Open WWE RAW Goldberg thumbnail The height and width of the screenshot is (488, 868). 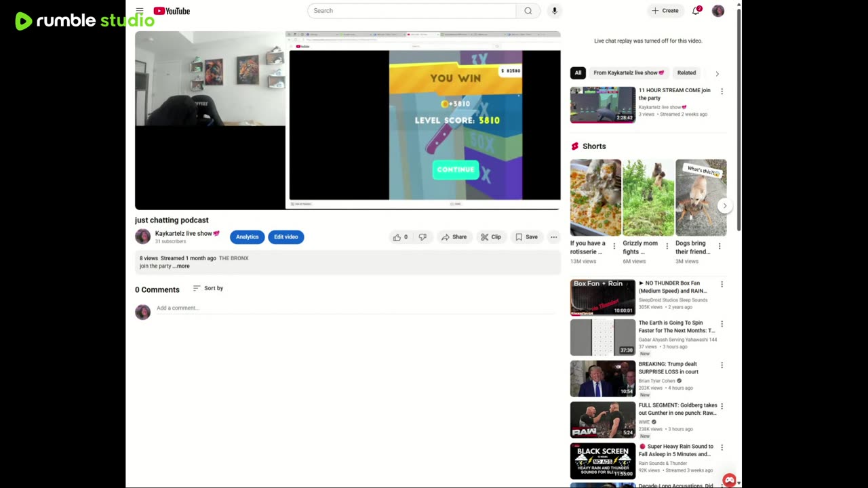(603, 420)
